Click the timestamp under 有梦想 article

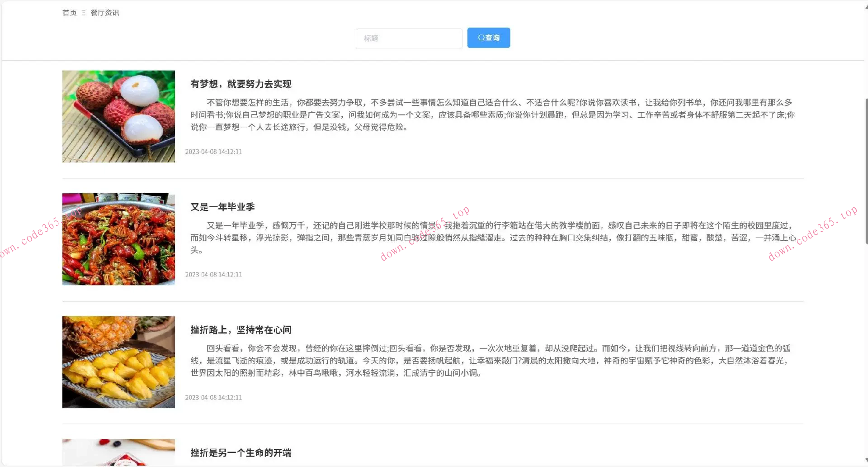(213, 152)
